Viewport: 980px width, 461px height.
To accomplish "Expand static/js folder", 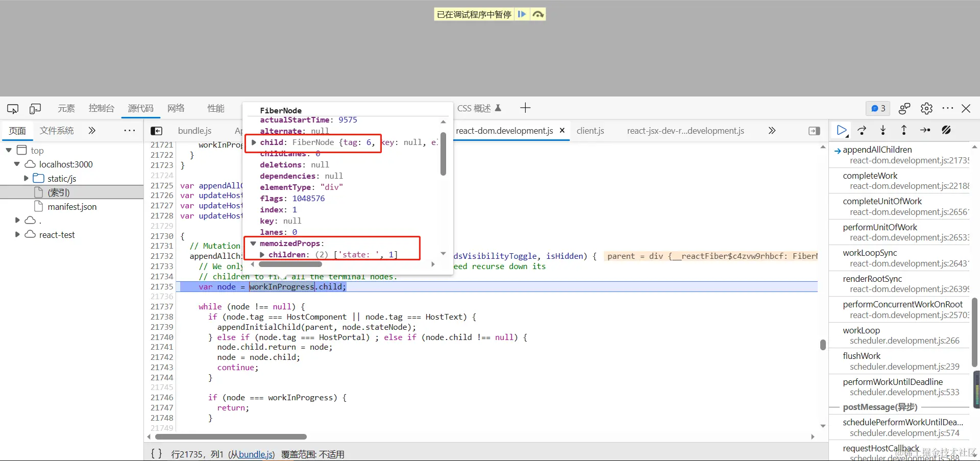I will pyautogui.click(x=26, y=178).
